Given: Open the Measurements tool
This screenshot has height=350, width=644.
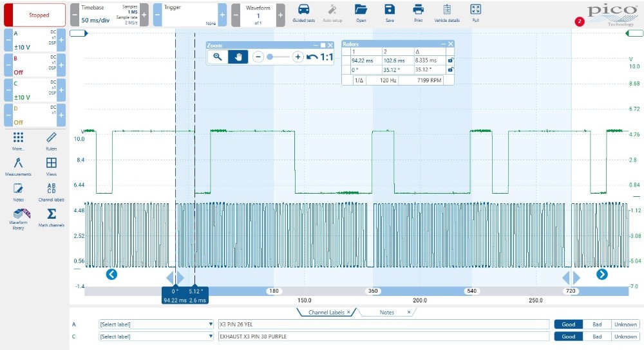Looking at the screenshot, I should coord(18,166).
